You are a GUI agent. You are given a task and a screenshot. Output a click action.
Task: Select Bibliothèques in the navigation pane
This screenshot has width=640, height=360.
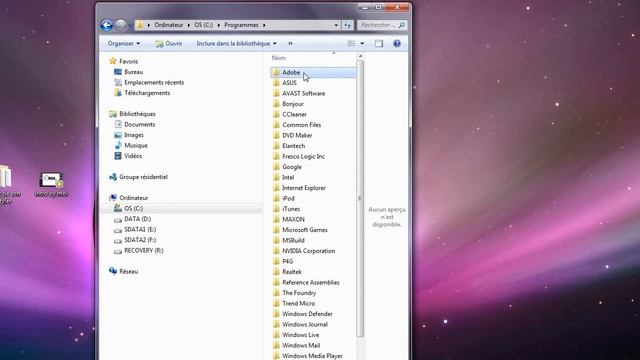pos(137,114)
